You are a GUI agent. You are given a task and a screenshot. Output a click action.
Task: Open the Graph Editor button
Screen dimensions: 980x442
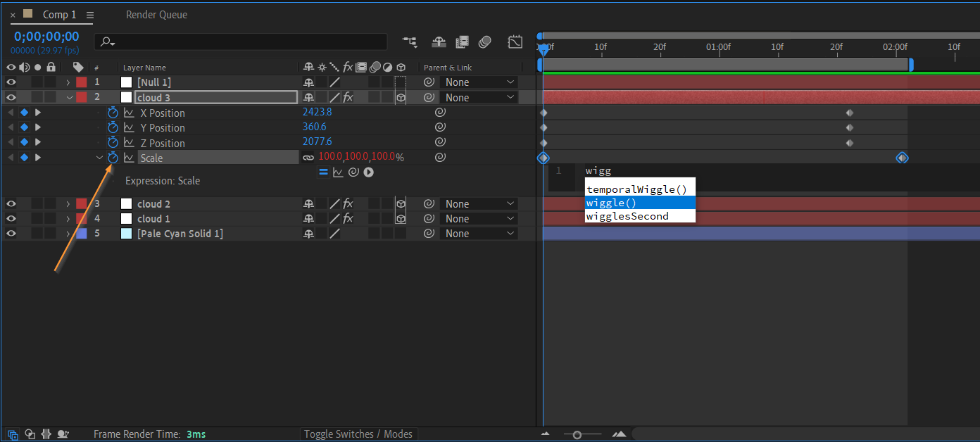(515, 42)
